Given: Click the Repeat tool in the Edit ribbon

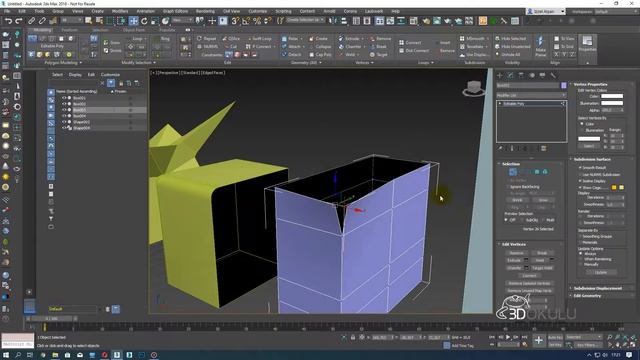Looking at the screenshot, I should 206,38.
